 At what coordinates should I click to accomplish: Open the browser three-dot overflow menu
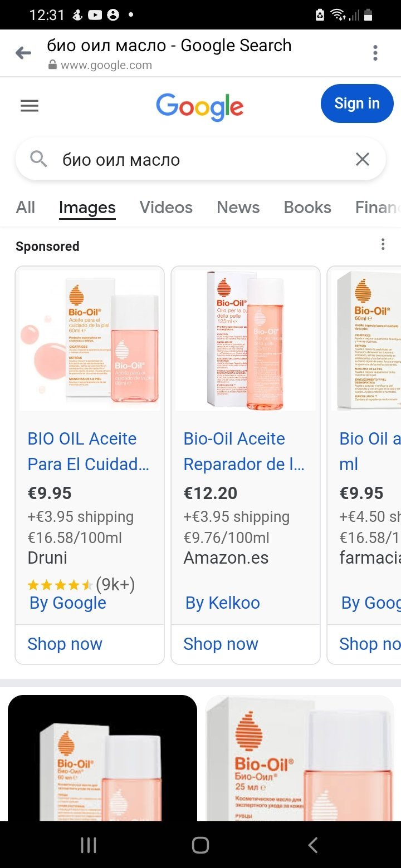click(375, 53)
